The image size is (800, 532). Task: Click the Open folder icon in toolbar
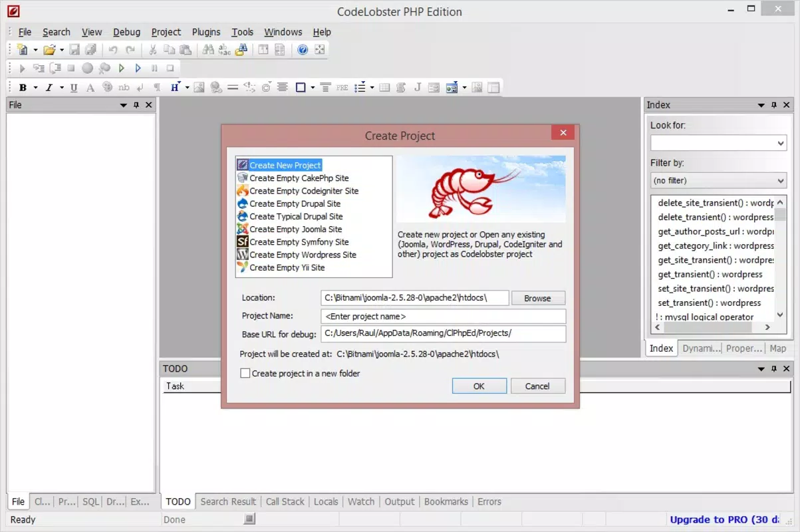[49, 50]
